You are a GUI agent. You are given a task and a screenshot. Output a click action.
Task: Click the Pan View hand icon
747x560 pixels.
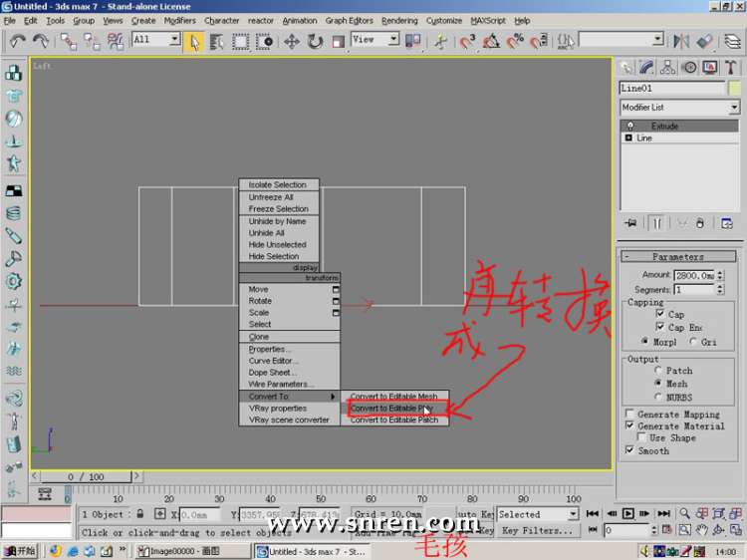(x=701, y=529)
